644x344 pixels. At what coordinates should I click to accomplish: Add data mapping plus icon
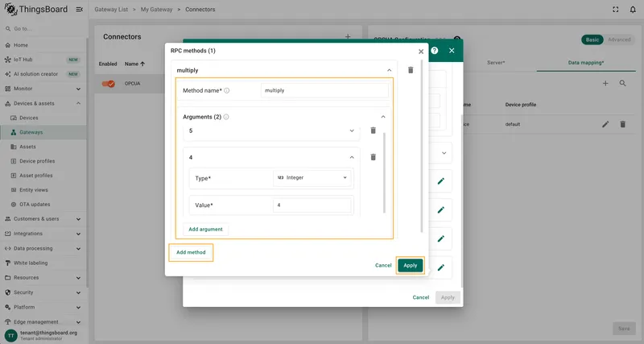pyautogui.click(x=605, y=84)
